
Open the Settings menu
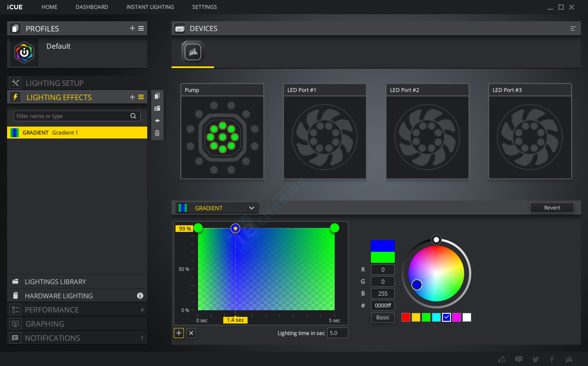point(205,7)
